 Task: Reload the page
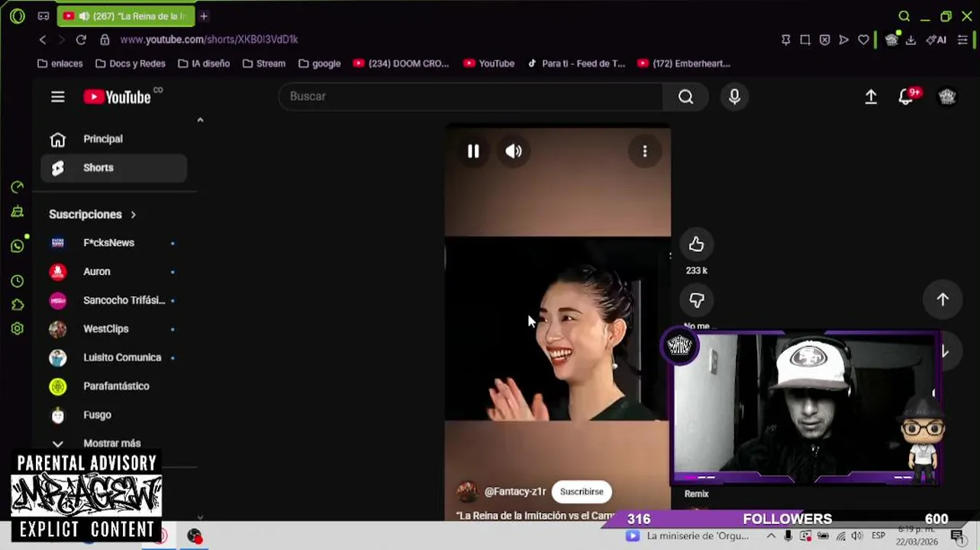click(81, 40)
